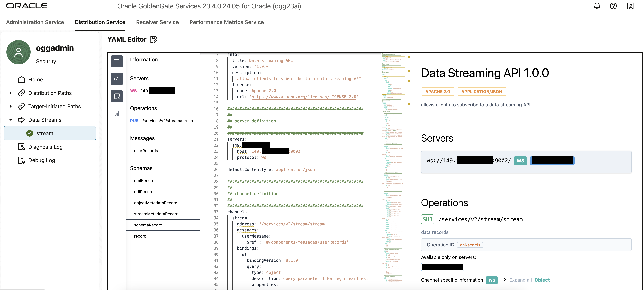The image size is (644, 290).
Task: Expand Target-Initiated Paths in the sidebar
Action: (x=10, y=106)
